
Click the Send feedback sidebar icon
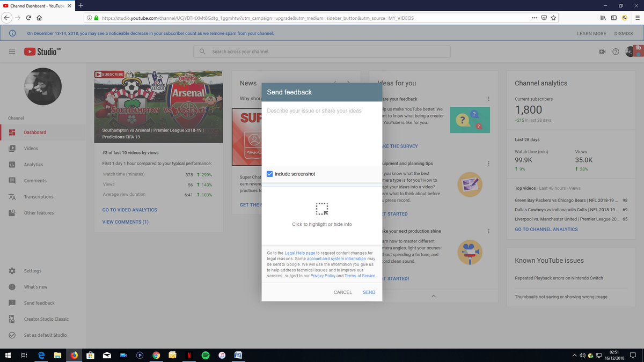point(12,303)
